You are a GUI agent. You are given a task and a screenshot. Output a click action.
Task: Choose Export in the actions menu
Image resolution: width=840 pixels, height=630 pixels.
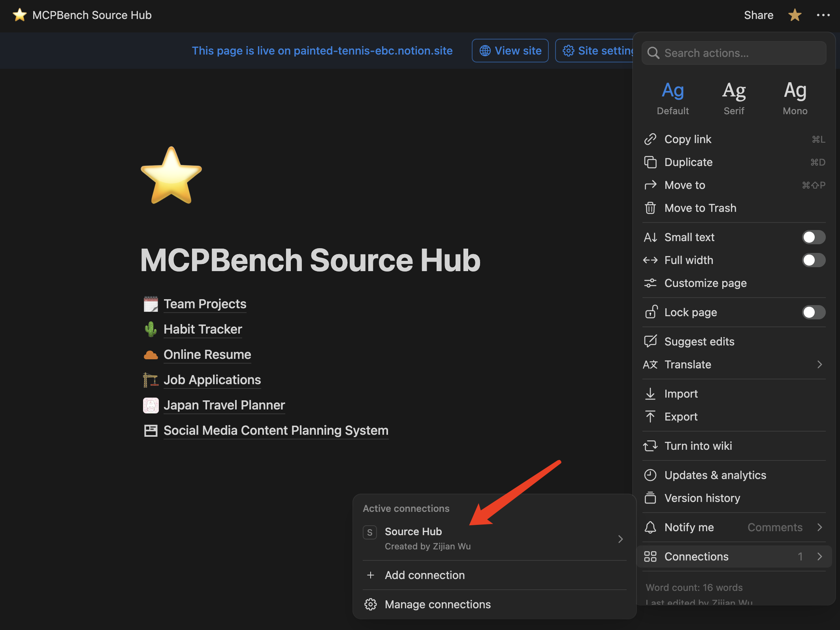click(681, 417)
